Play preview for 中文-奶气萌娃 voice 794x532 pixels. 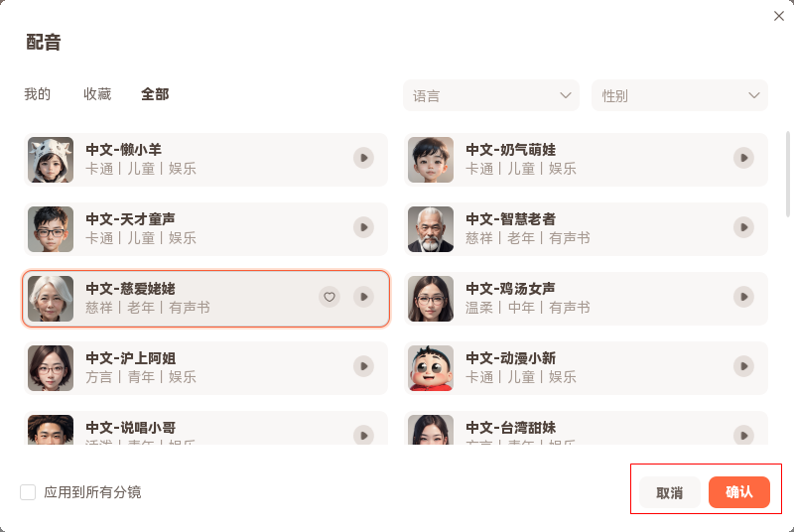tap(743, 158)
